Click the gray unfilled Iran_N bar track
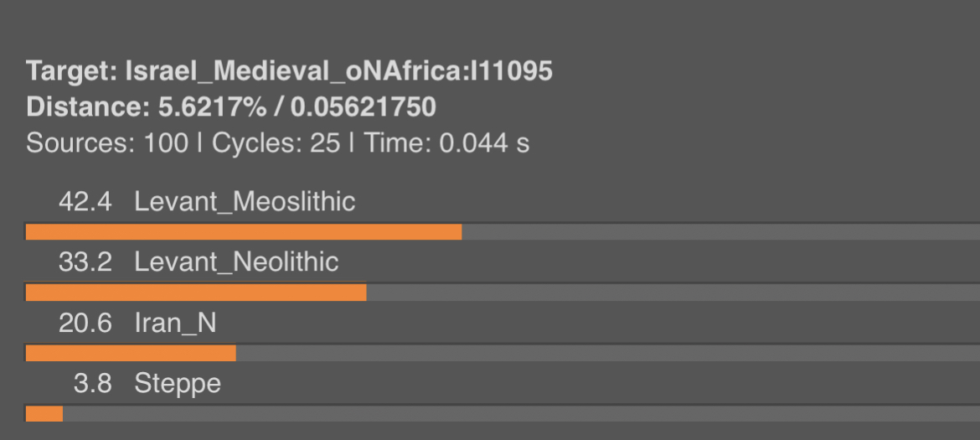 (607, 354)
